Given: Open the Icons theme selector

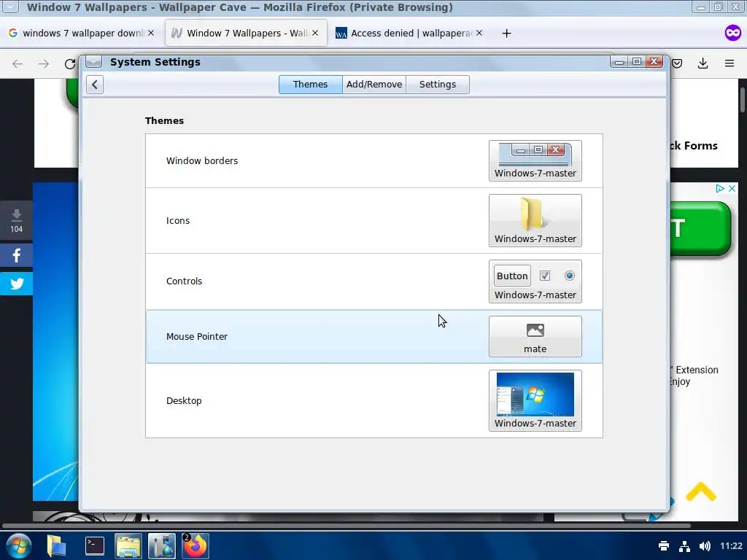Looking at the screenshot, I should [x=535, y=220].
